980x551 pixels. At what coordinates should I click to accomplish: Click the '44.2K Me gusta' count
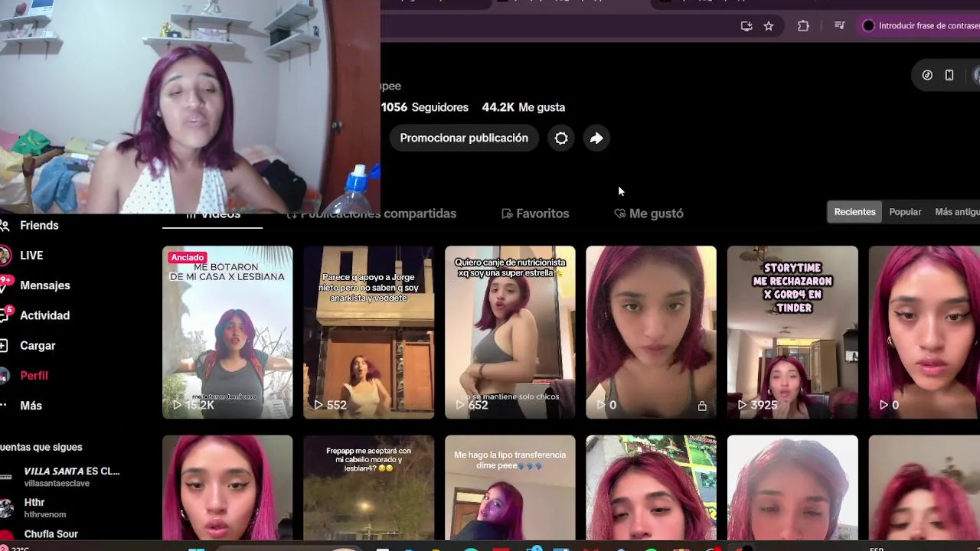tap(524, 107)
